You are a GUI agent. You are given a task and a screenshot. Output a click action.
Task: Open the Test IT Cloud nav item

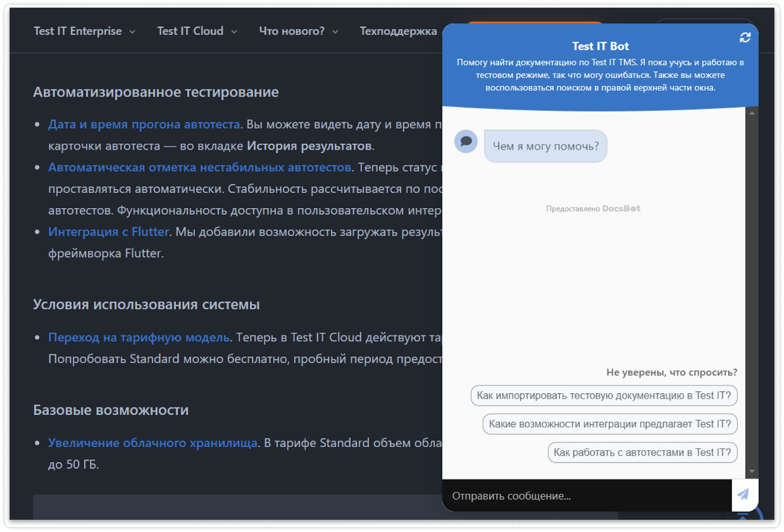coord(190,31)
